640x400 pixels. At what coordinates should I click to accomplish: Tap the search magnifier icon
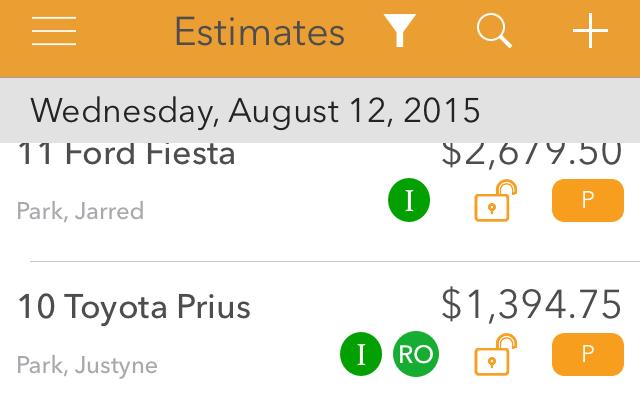(494, 31)
